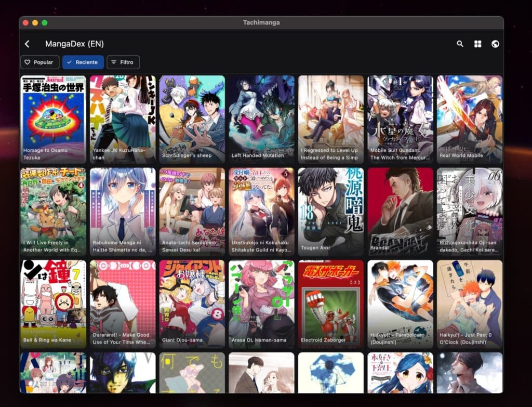Open MangaDex in web browser via globe icon
Viewport: 532px width, 407px height.
tap(496, 44)
